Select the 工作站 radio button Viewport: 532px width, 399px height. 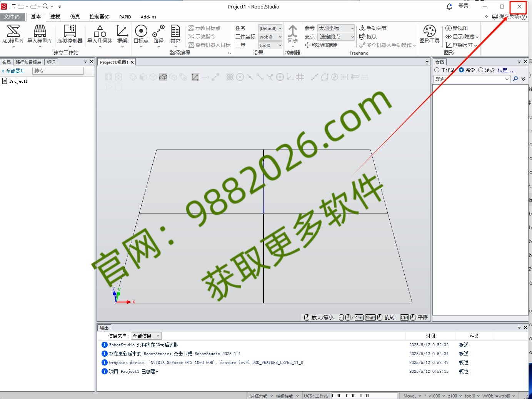pos(437,70)
